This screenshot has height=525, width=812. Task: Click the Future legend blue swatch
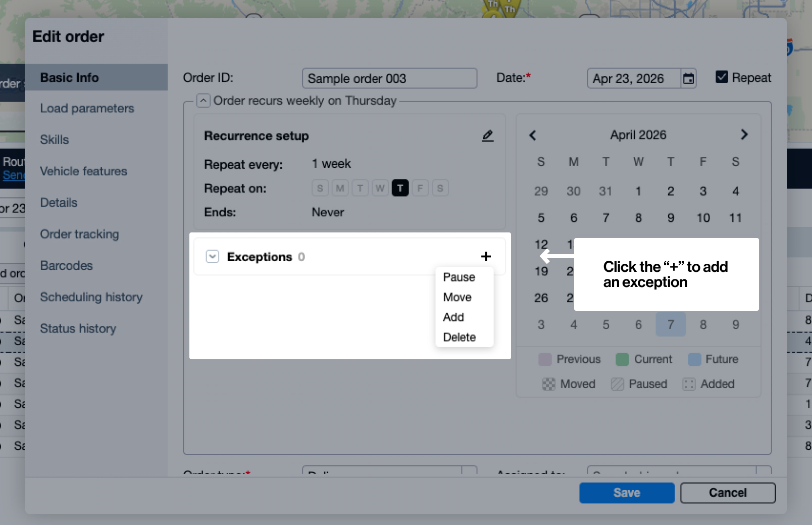click(x=694, y=359)
